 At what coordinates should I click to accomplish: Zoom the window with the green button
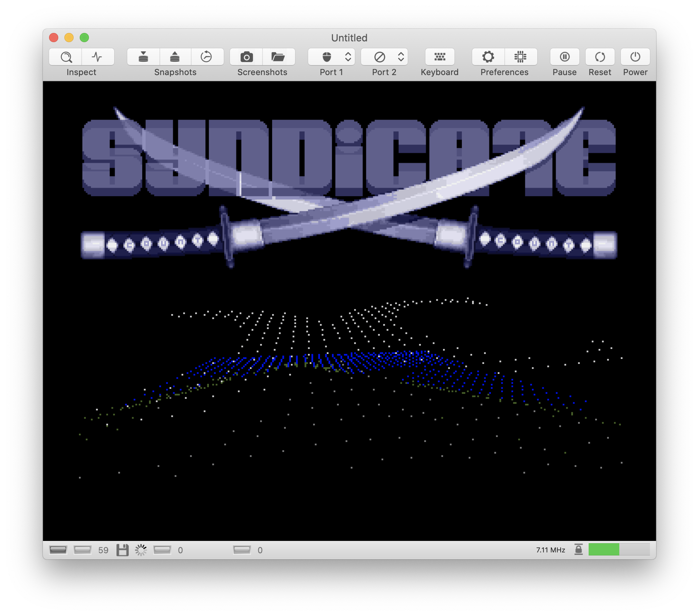tap(84, 38)
